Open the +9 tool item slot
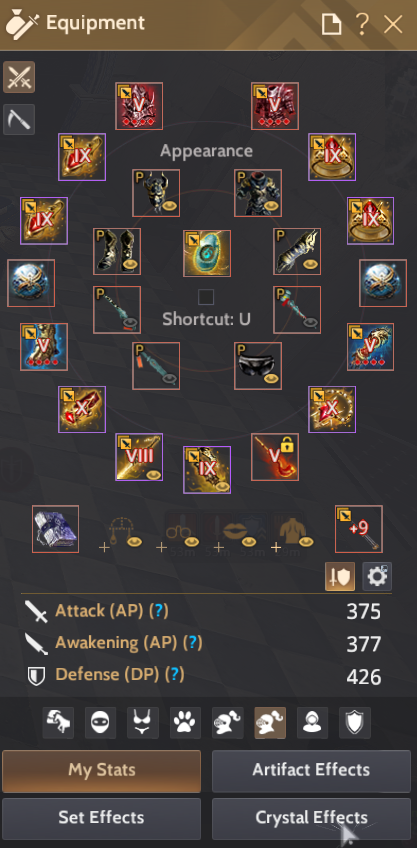This screenshot has height=848, width=417. 359,529
